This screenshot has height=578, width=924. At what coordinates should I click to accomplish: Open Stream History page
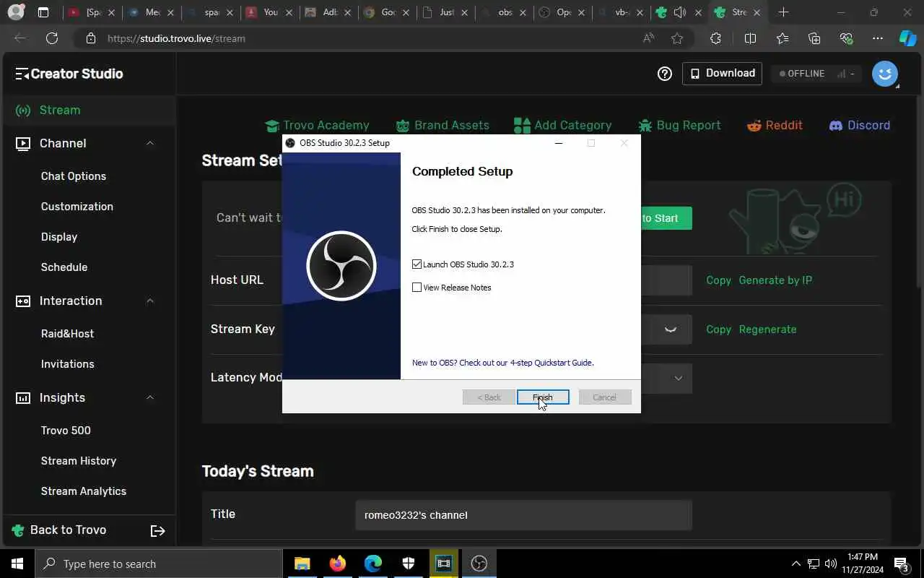(x=79, y=461)
